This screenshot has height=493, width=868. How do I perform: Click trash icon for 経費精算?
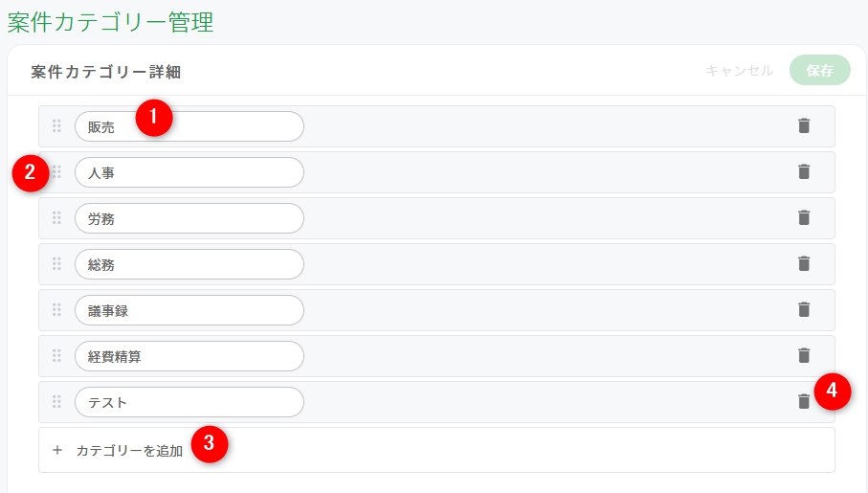(804, 355)
